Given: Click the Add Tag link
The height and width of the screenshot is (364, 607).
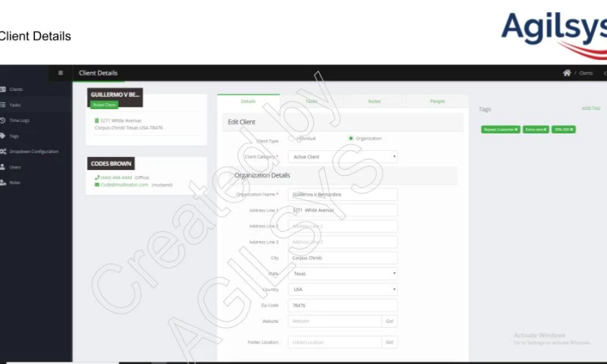Looking at the screenshot, I should [591, 108].
